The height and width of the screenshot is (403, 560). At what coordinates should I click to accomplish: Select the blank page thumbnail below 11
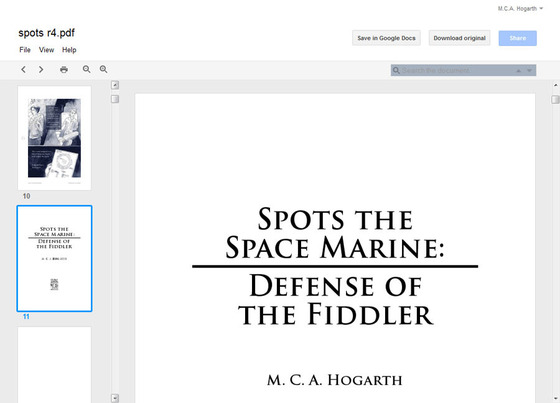pyautogui.click(x=54, y=365)
